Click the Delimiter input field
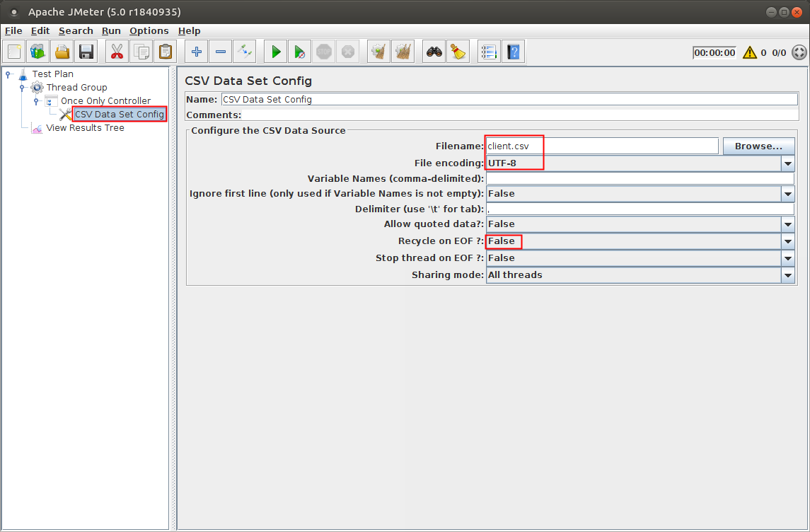 (640, 209)
